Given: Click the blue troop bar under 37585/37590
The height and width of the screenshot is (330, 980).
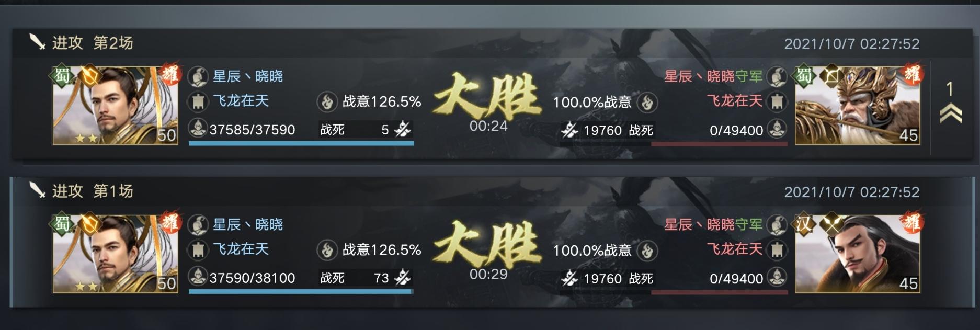Looking at the screenshot, I should (301, 143).
